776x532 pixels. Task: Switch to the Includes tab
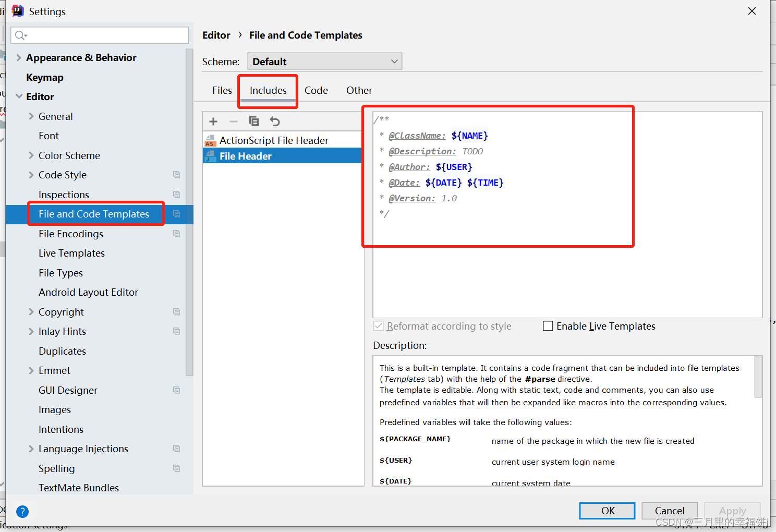click(x=268, y=90)
